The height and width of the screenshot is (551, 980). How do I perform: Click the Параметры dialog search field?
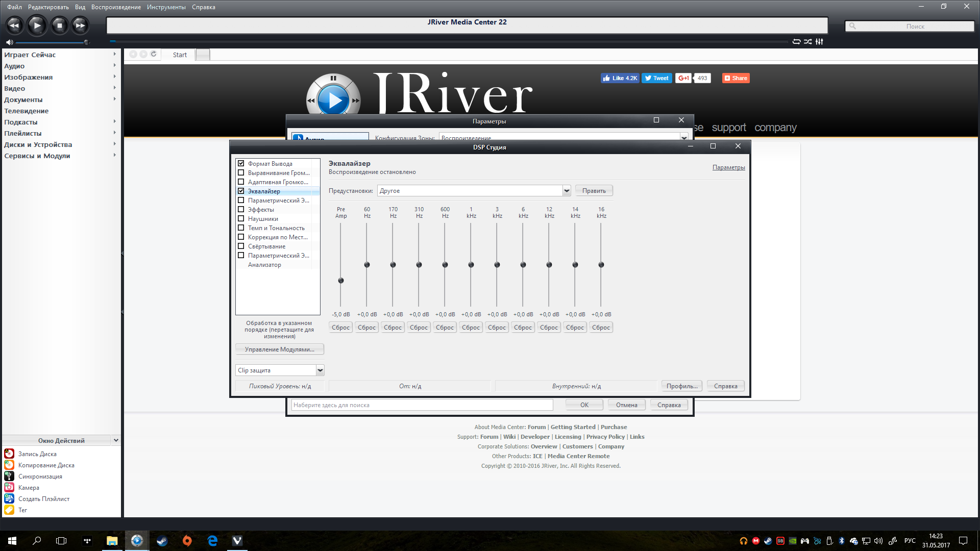click(422, 405)
